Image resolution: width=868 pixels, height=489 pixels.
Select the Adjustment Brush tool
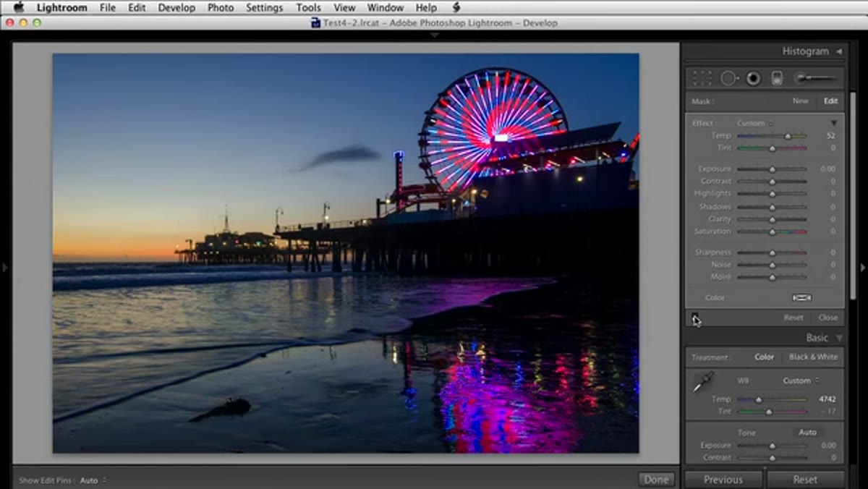[816, 78]
